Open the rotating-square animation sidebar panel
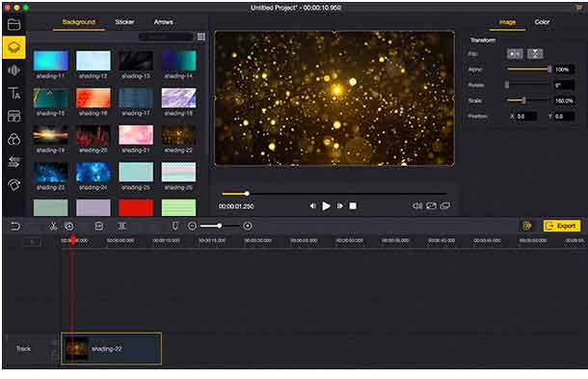 click(x=13, y=185)
